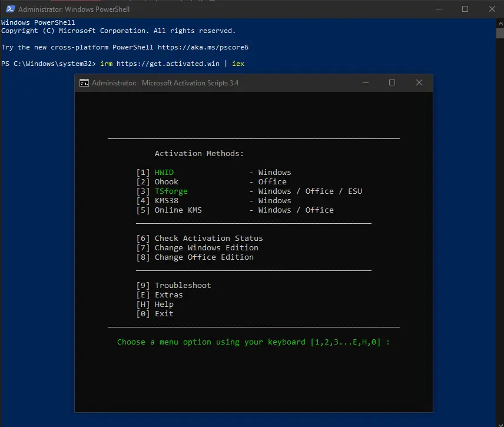Click the PowerShell scrollbar thumb
The image size is (504, 427).
pos(500,33)
